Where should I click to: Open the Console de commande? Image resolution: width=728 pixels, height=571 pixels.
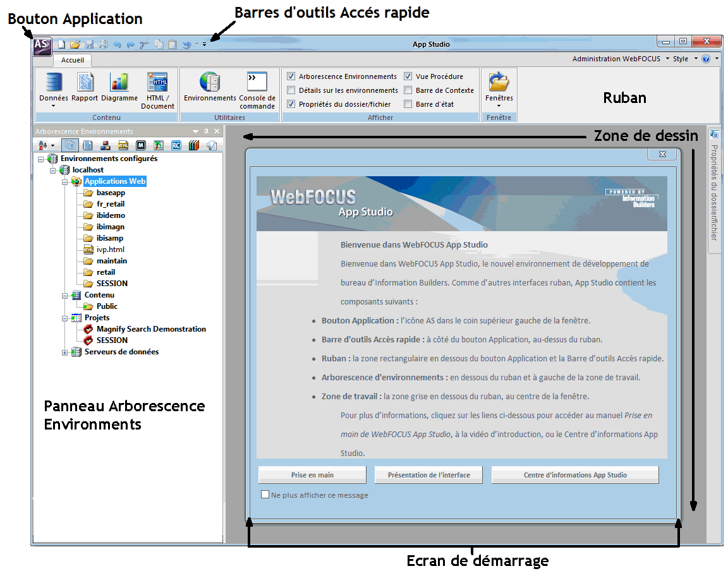257,91
